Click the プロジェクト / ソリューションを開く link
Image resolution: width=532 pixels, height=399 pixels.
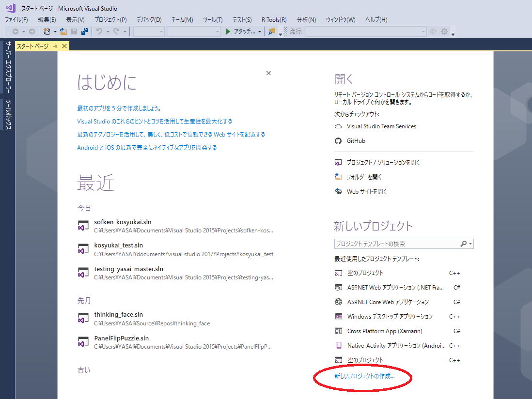(383, 162)
